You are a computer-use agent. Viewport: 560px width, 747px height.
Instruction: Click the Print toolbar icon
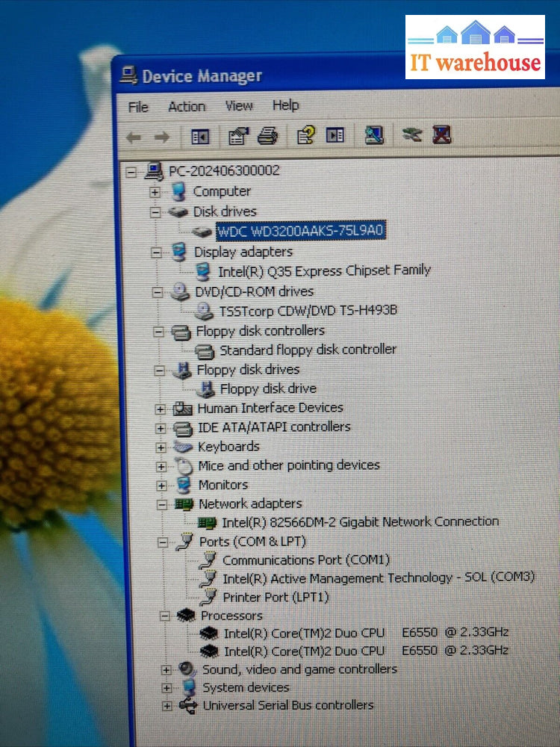pyautogui.click(x=268, y=136)
